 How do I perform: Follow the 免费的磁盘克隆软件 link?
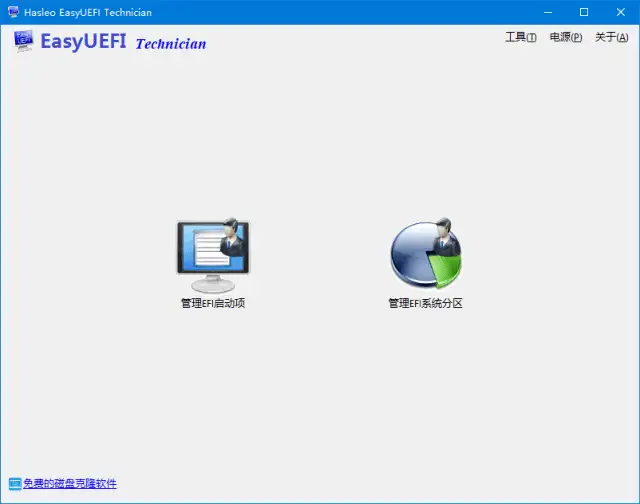pos(69,484)
